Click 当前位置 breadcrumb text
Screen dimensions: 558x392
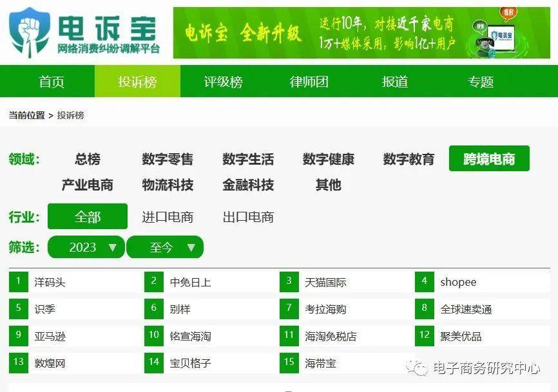(26, 115)
